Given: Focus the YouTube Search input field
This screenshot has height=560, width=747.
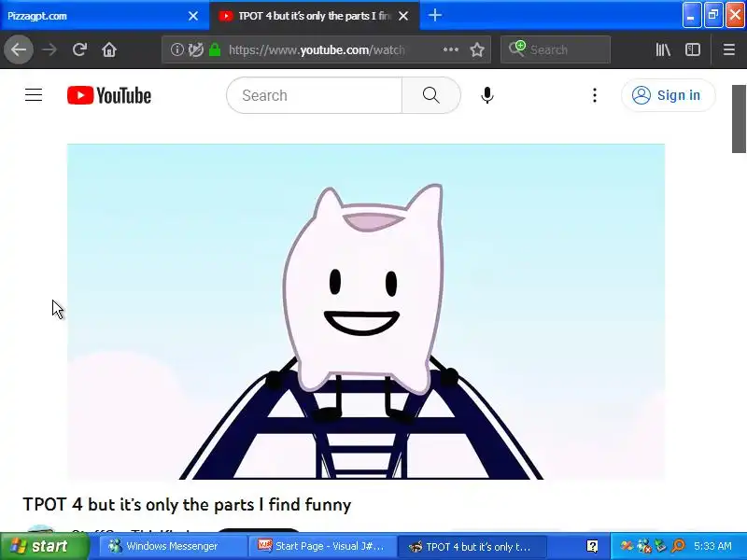Looking at the screenshot, I should 315,95.
